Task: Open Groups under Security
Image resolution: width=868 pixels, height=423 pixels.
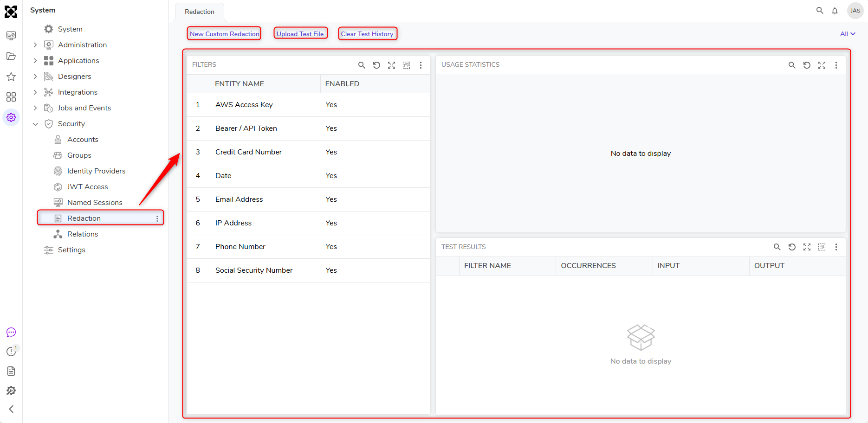Action: click(79, 155)
